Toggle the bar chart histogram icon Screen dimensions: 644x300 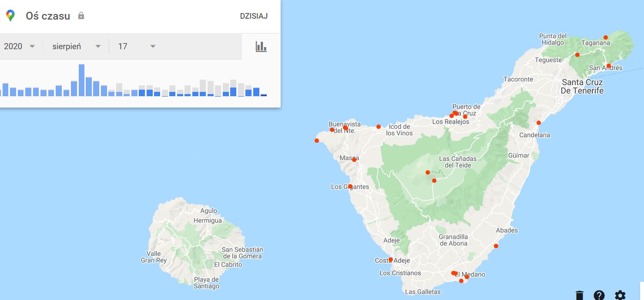click(261, 47)
